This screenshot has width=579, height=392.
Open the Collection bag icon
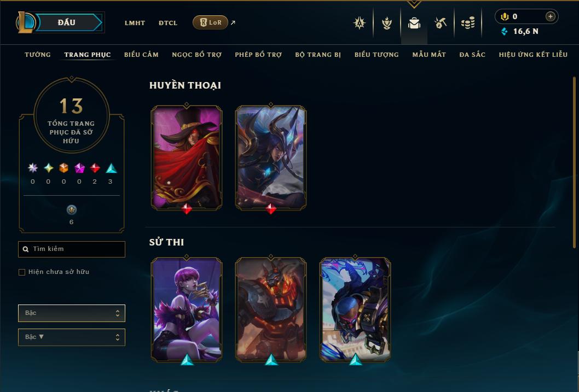[x=414, y=23]
